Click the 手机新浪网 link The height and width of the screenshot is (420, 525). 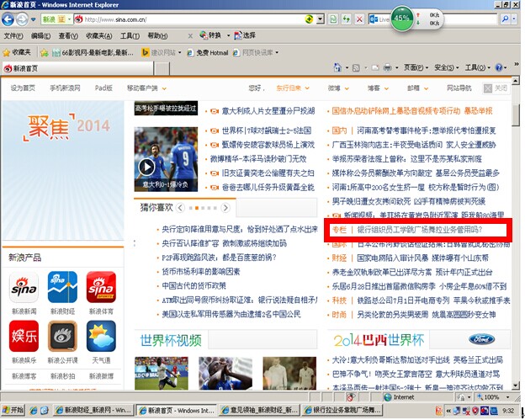coord(65,88)
